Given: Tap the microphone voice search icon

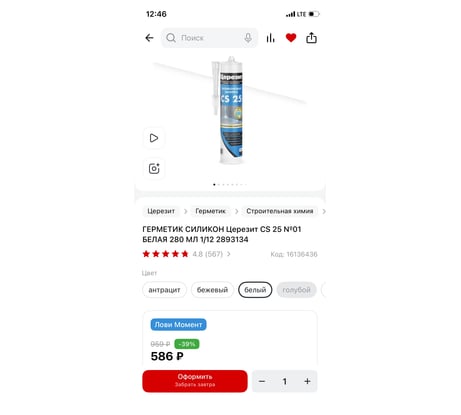Looking at the screenshot, I should [248, 38].
